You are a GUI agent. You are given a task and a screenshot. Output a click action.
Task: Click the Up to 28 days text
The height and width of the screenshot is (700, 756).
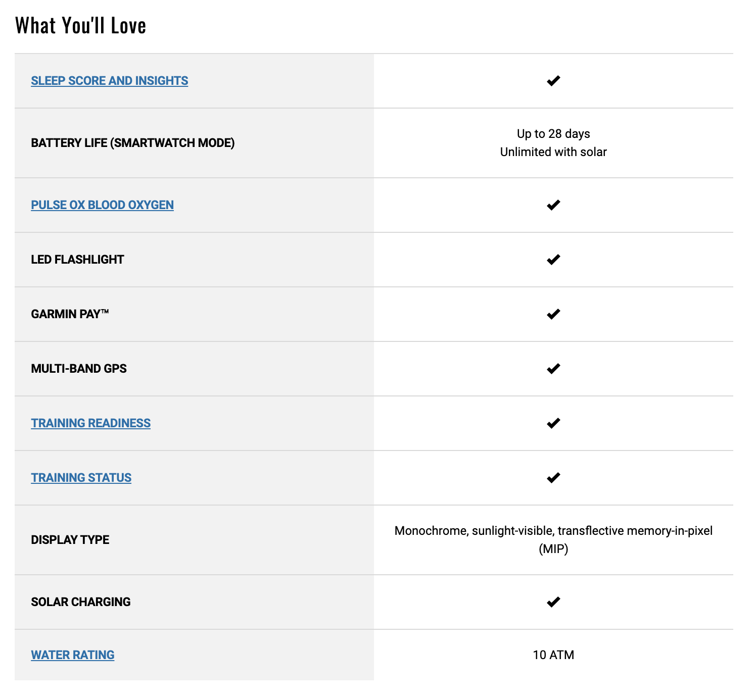click(553, 134)
